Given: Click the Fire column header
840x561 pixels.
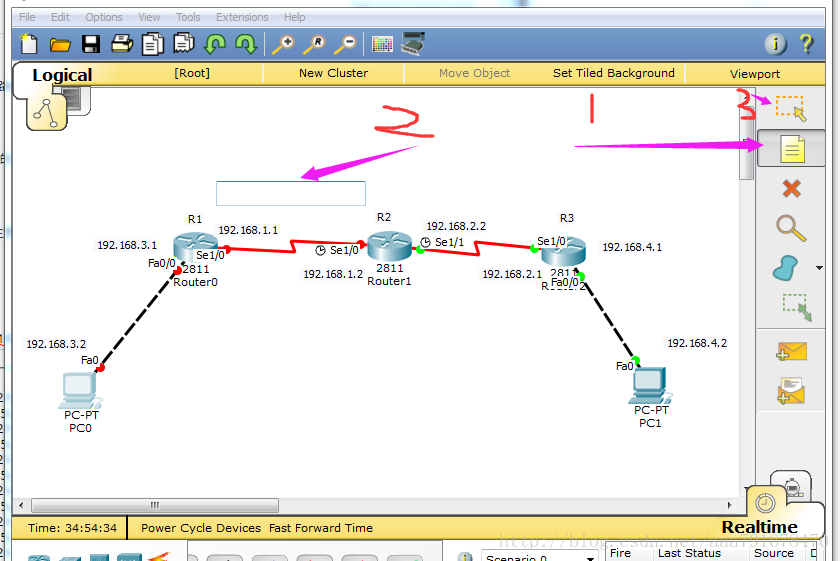Looking at the screenshot, I should coord(620,553).
